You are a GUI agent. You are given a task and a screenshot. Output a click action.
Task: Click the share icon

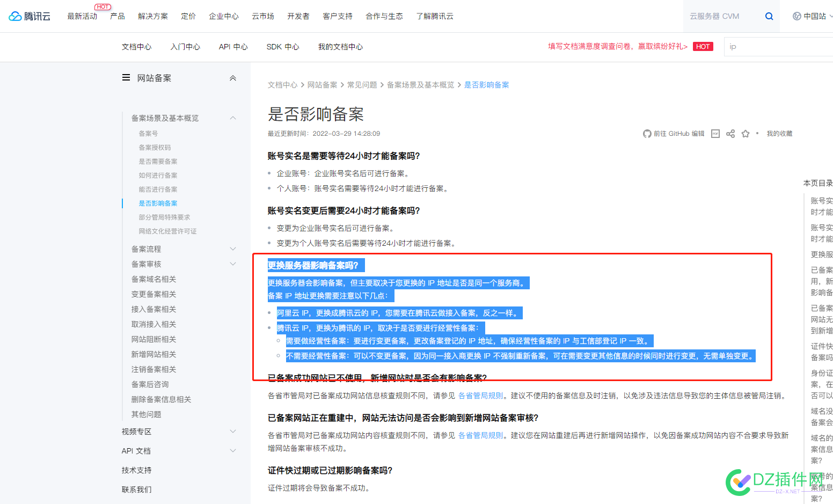730,134
